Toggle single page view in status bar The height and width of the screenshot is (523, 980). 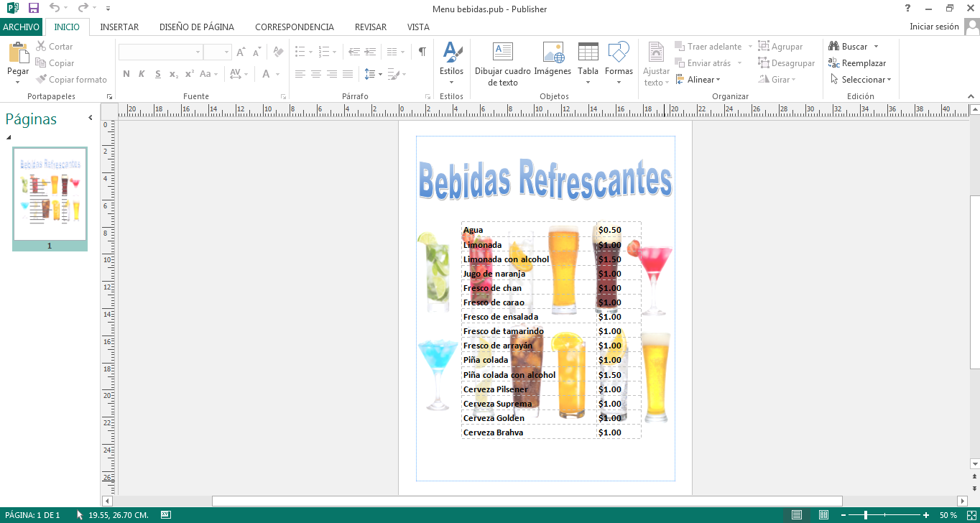click(x=797, y=515)
